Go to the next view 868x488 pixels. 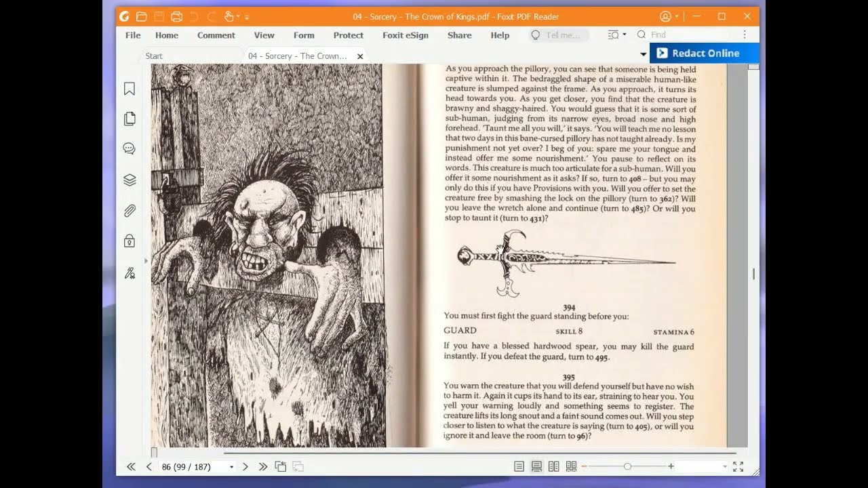pos(298,466)
